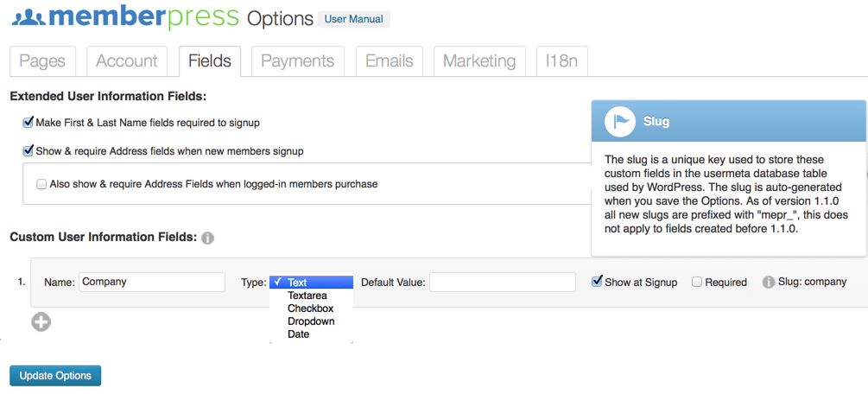This screenshot has height=407, width=868.
Task: Enable Address Fields for logged-in members purchase
Action: (x=41, y=184)
